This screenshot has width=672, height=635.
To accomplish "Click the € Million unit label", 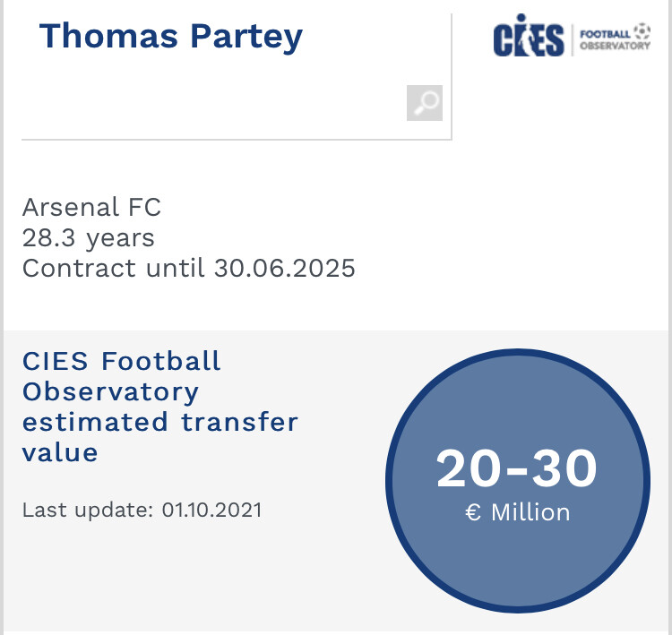I will pyautogui.click(x=518, y=512).
